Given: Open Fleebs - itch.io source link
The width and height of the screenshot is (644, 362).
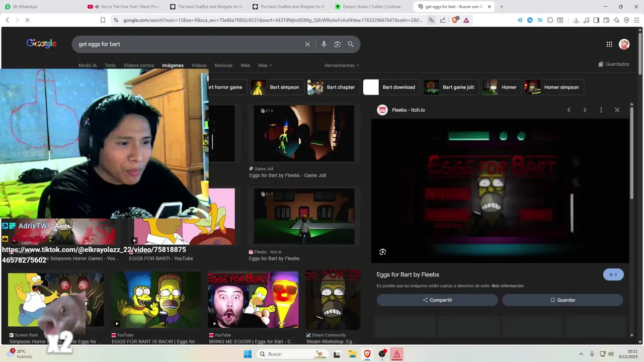Looking at the screenshot, I should 401,110.
